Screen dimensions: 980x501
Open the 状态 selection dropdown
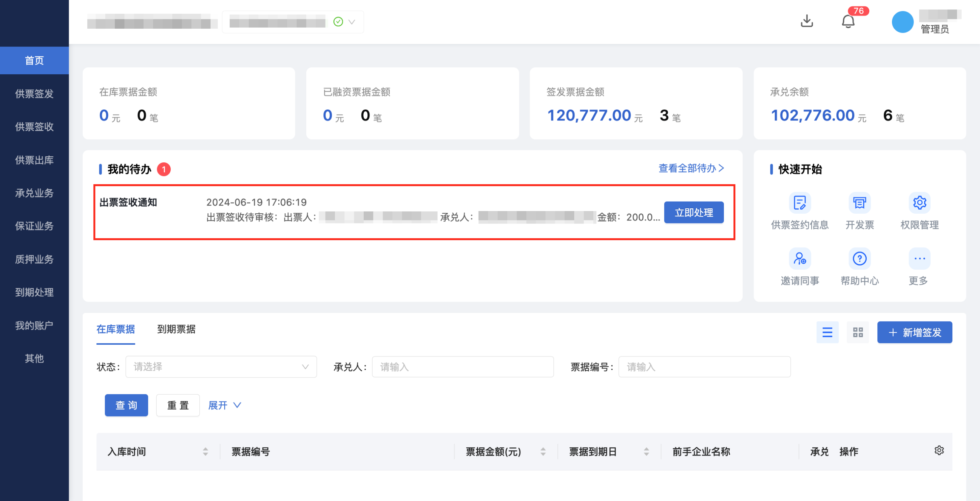click(x=221, y=367)
